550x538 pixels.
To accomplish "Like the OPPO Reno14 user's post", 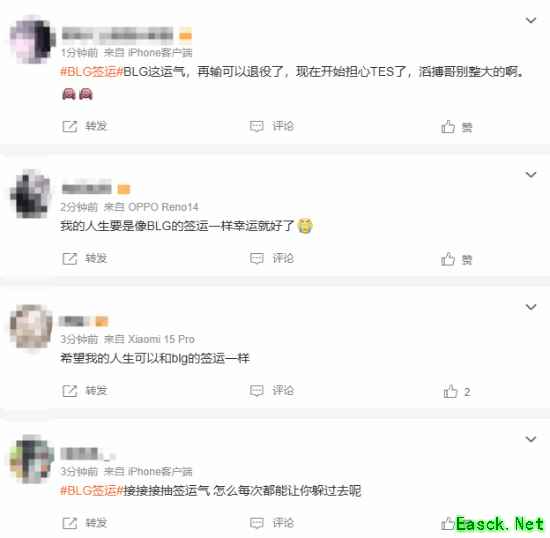I will [456, 260].
